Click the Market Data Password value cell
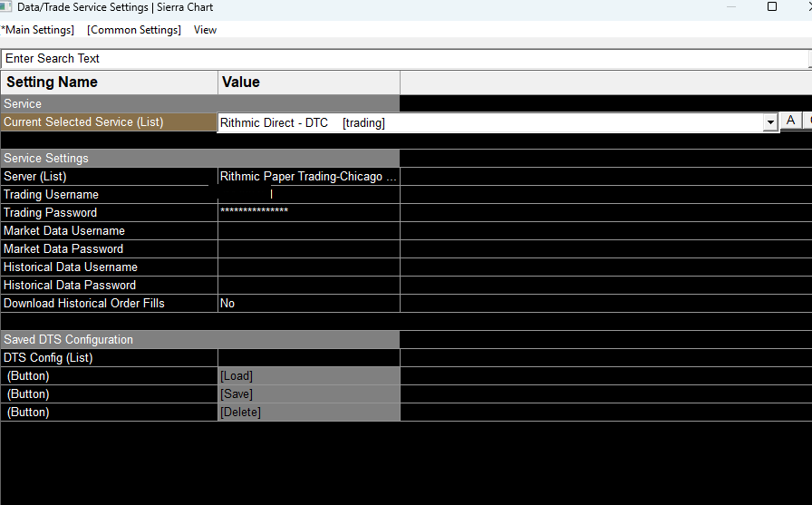This screenshot has height=505, width=812. pyautogui.click(x=309, y=249)
